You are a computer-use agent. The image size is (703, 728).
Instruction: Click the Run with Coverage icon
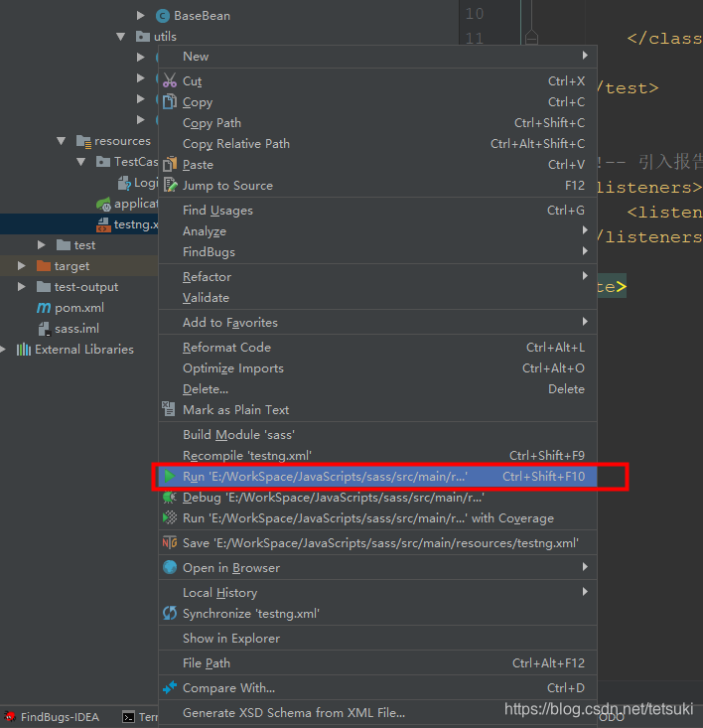coord(170,517)
